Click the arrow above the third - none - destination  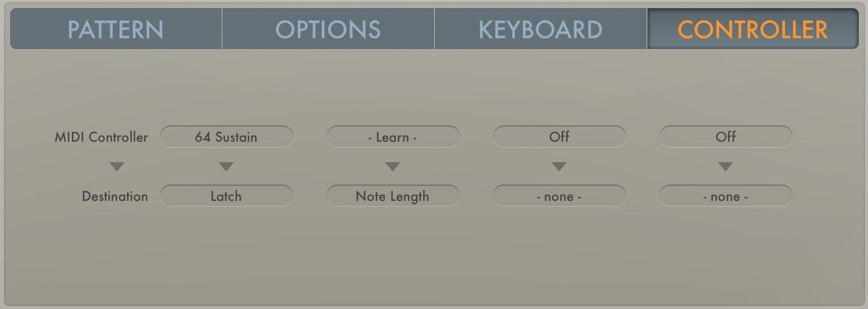click(559, 166)
